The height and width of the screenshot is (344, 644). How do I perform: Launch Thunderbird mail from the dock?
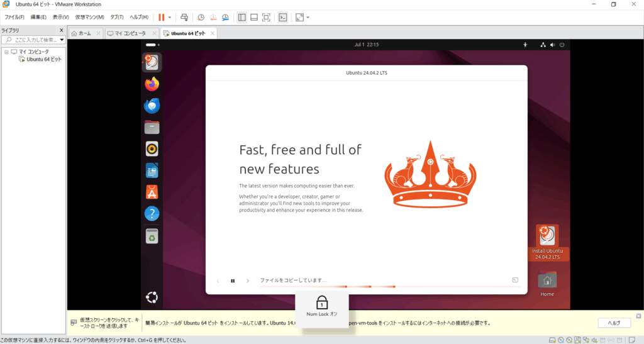[x=152, y=106]
